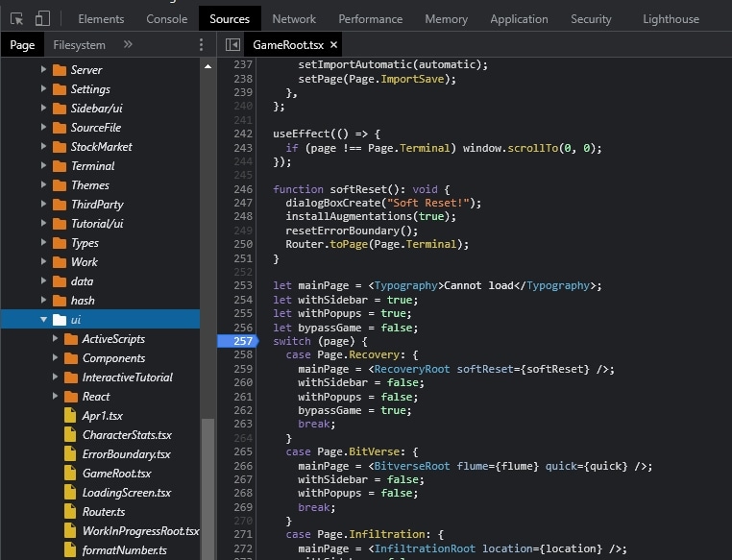
Task: Set a breakpoint on line 237
Action: click(243, 64)
